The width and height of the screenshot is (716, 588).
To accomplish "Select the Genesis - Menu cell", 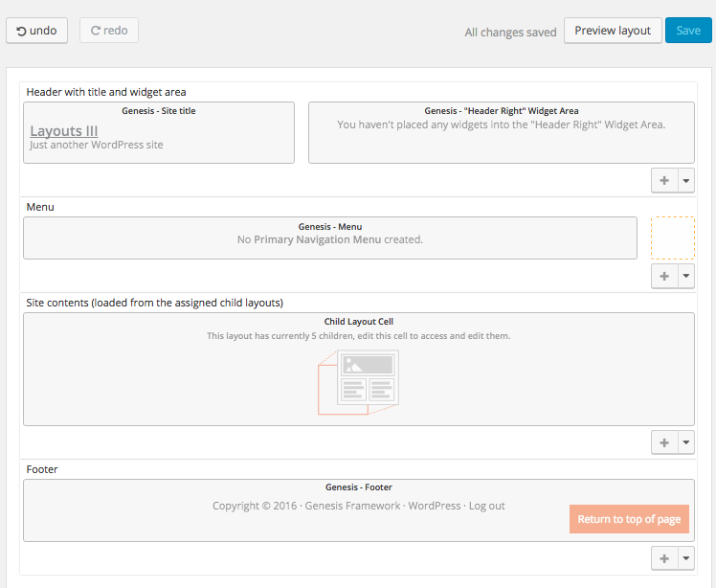I will [330, 238].
